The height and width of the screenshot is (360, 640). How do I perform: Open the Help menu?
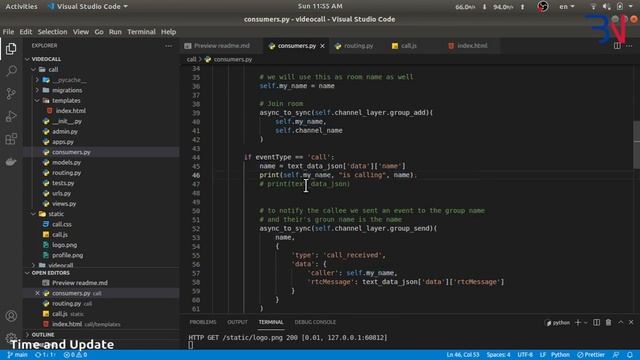(x=168, y=32)
